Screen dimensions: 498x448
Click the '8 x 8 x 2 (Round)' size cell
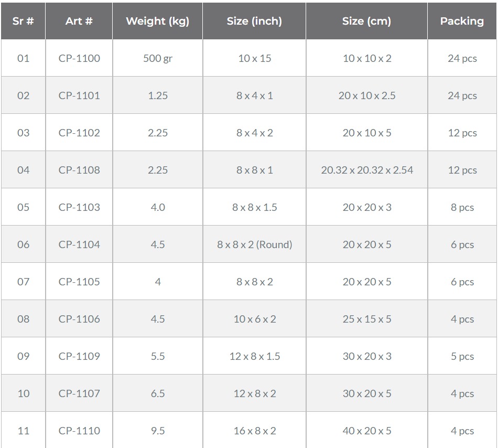[254, 244]
